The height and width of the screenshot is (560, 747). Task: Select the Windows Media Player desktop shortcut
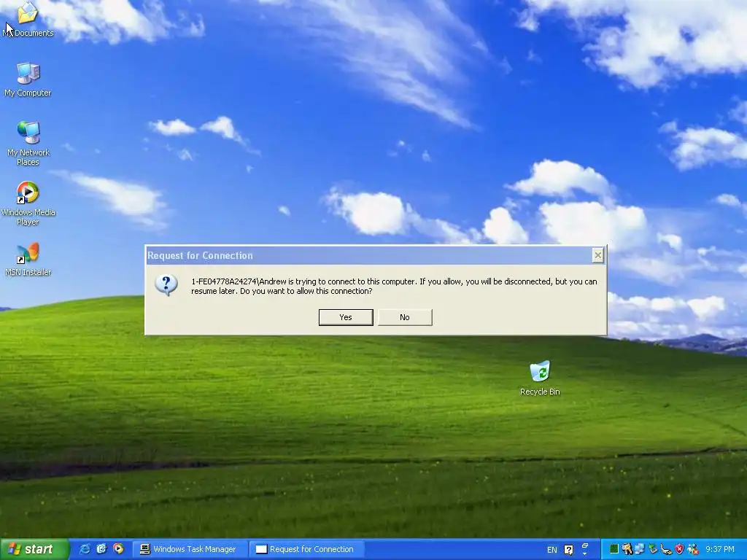pos(28,203)
